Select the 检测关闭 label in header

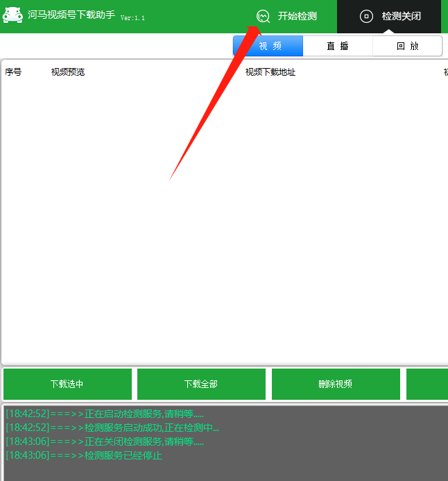[401, 16]
